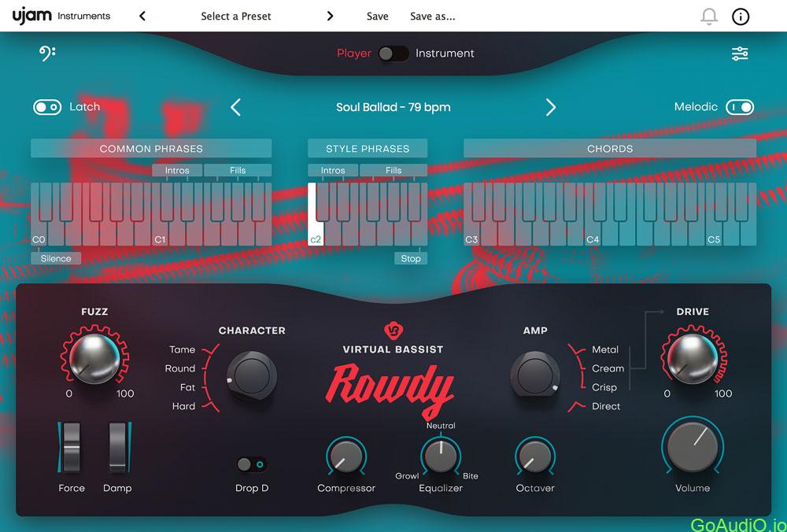Viewport: 787px width, 532px height.
Task: Click the C0 piano key
Action: [x=38, y=234]
